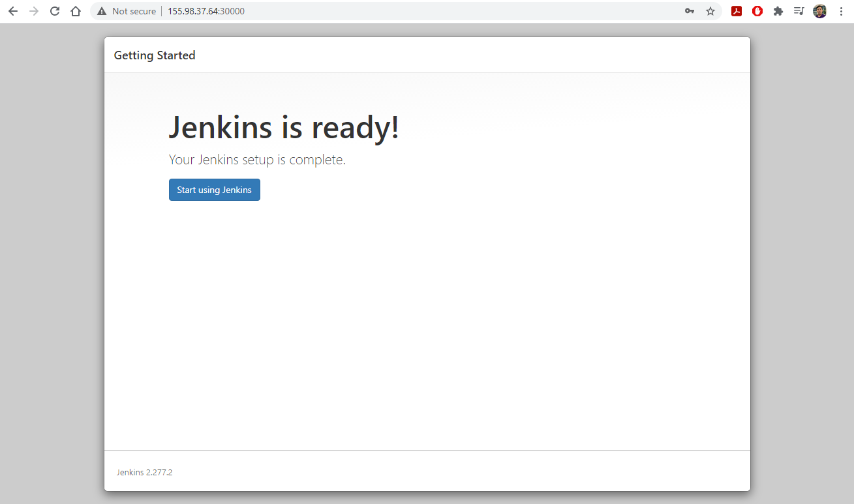Open the Chrome profile avatar

click(820, 11)
